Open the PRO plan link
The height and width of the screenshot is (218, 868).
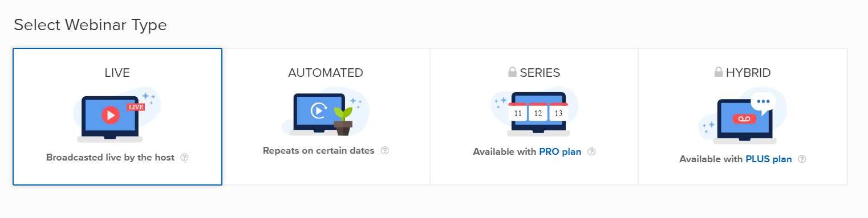(560, 152)
